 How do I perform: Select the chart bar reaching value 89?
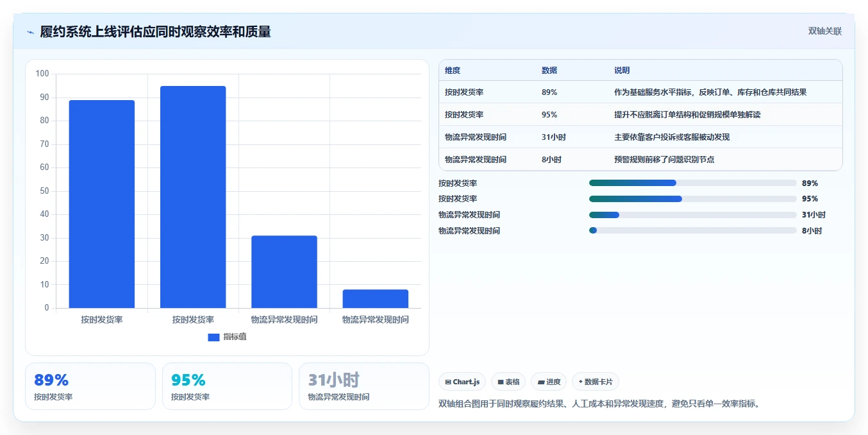[x=102, y=204]
